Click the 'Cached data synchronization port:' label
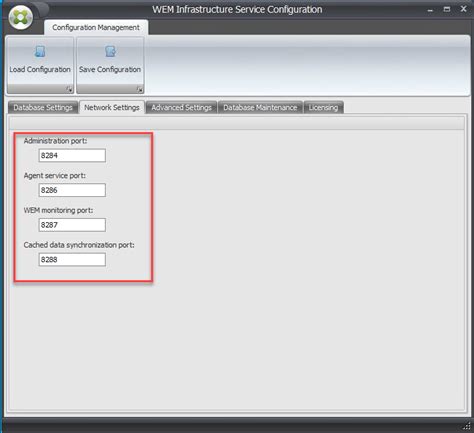The width and height of the screenshot is (474, 433). tap(79, 245)
